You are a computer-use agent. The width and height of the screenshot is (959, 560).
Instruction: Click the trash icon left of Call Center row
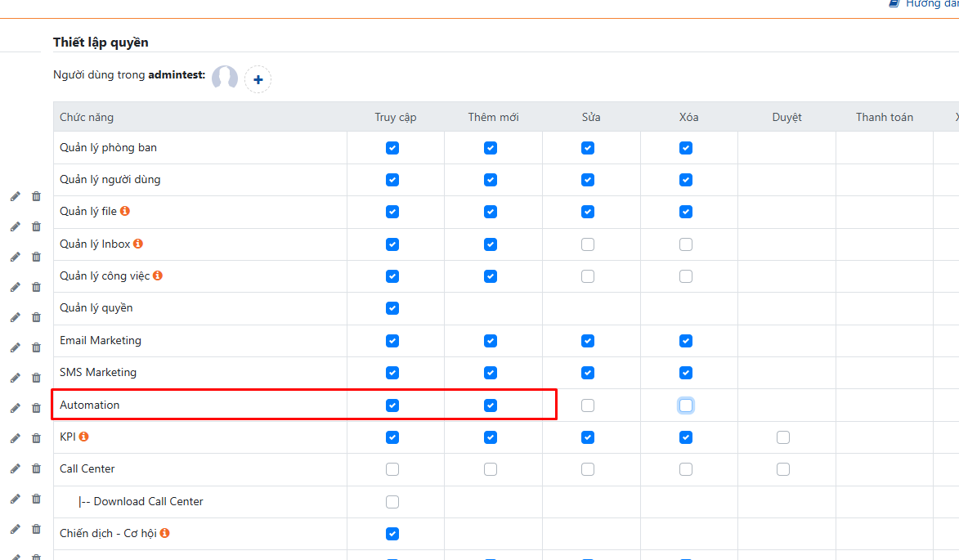tap(36, 468)
